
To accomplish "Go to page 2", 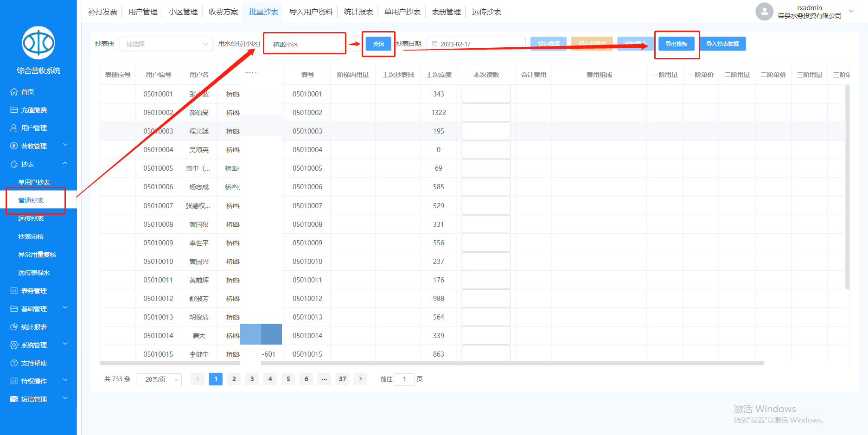I will click(x=234, y=379).
